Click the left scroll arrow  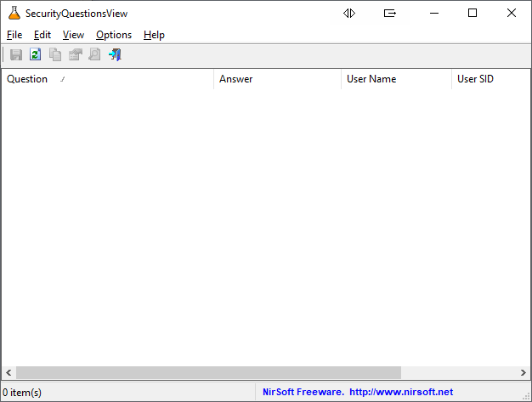(8, 372)
